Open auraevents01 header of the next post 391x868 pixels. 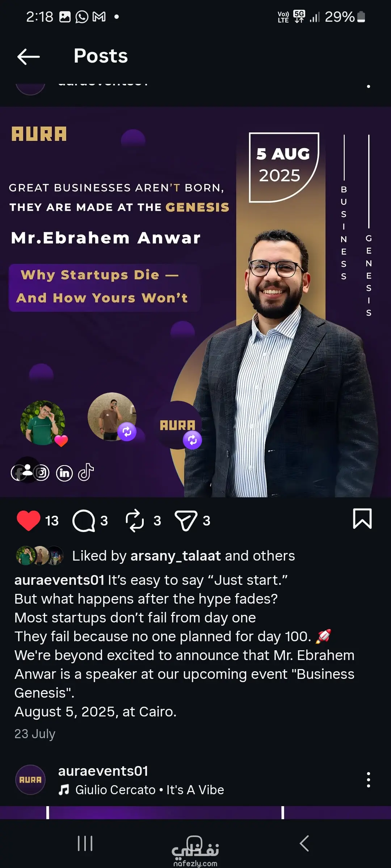click(103, 771)
